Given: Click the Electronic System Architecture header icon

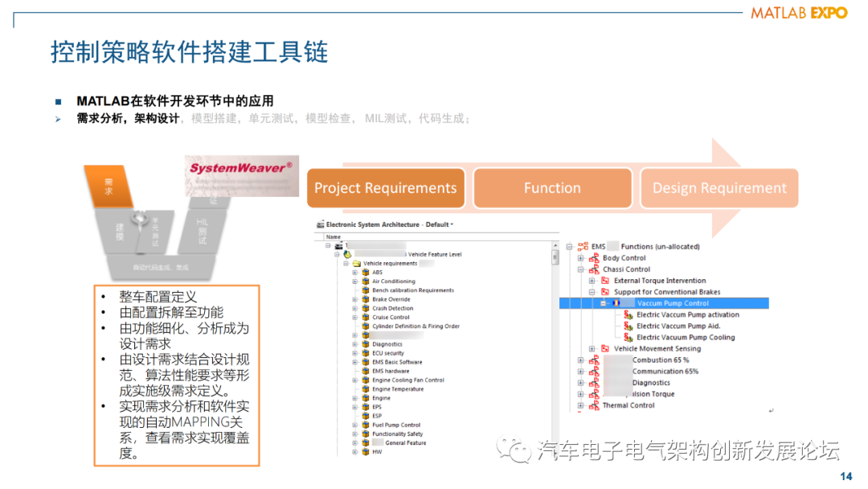Looking at the screenshot, I should point(320,224).
